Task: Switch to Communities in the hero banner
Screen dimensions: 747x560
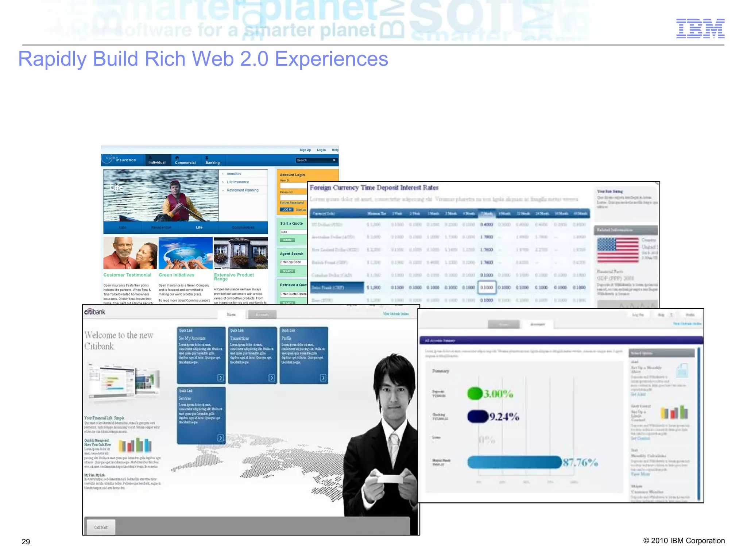Action: point(243,227)
